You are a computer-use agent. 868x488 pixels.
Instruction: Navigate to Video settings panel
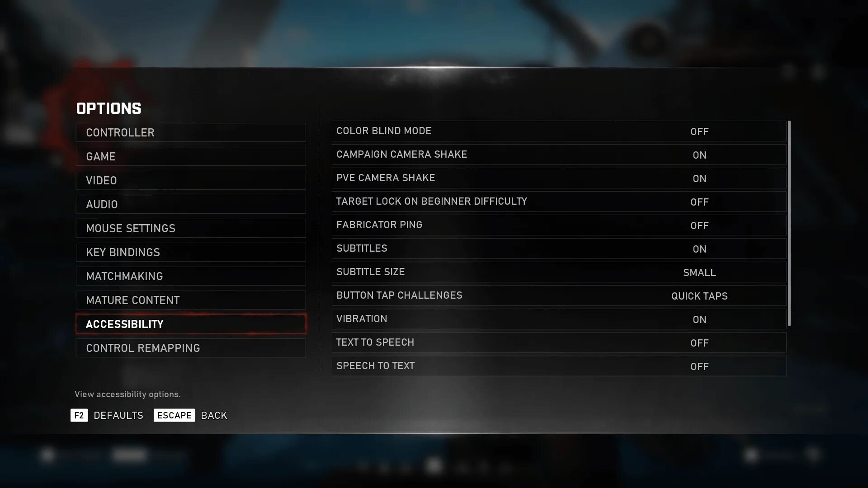click(191, 181)
